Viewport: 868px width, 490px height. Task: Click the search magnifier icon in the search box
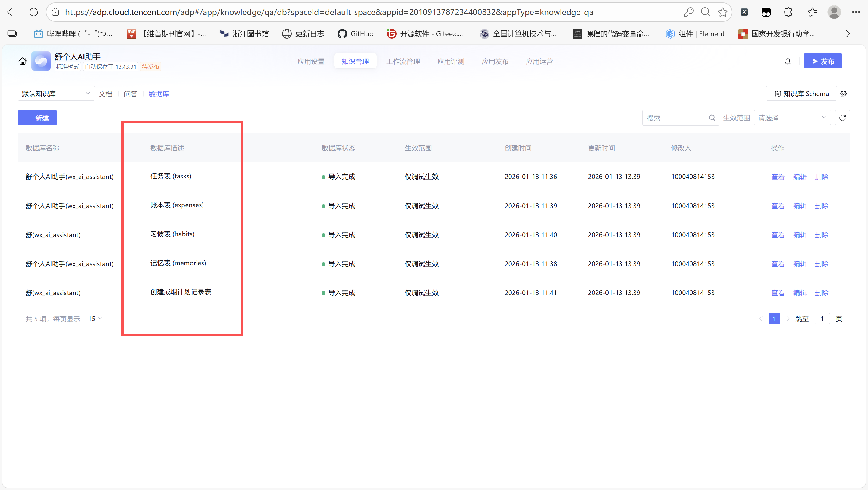coord(712,118)
